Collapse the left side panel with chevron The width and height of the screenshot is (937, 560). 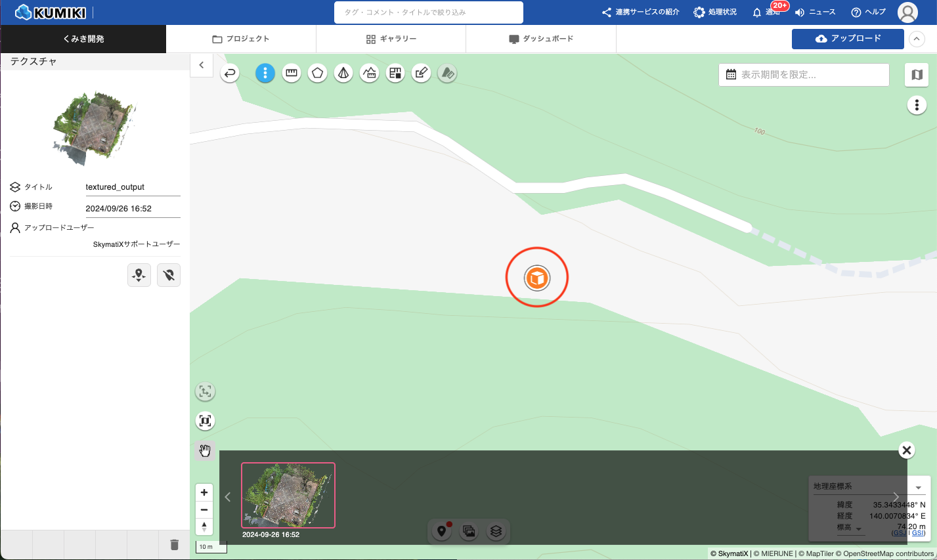tap(202, 65)
